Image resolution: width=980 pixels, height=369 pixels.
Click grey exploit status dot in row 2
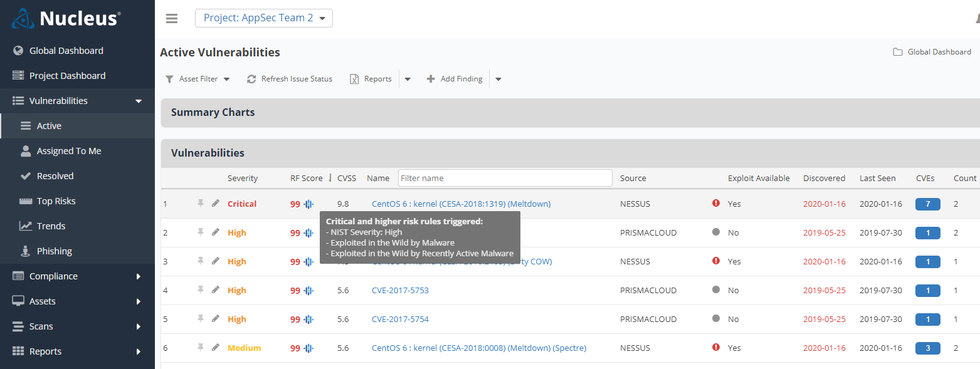(716, 232)
